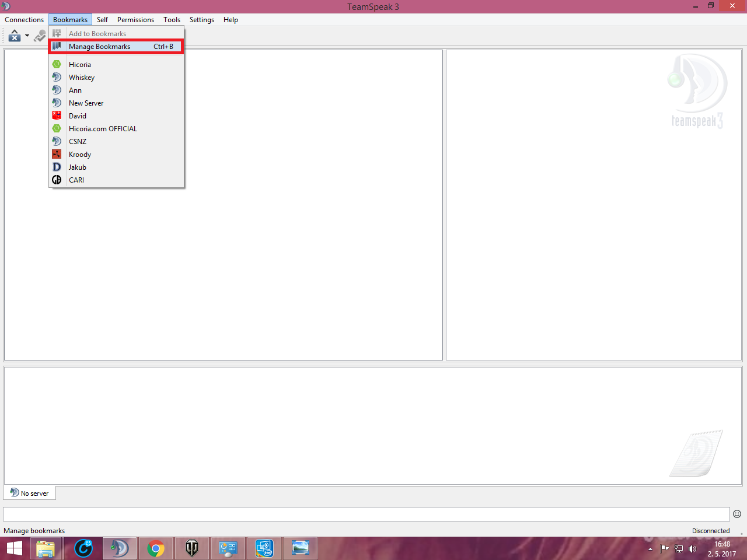Open the Intel utility taskbar icon

264,548
